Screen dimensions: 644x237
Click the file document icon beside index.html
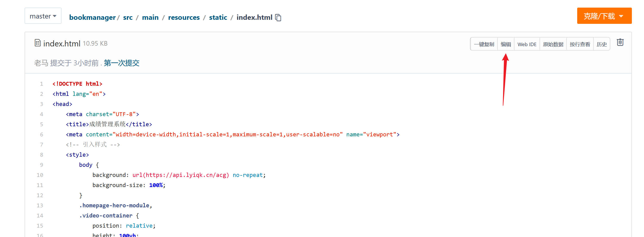[x=37, y=43]
